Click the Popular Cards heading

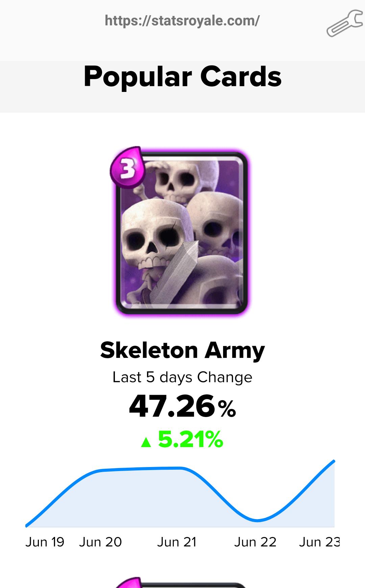[x=182, y=76]
